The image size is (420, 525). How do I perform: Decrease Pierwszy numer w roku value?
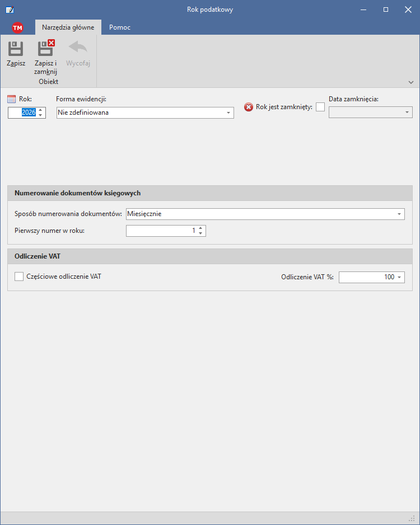click(200, 233)
